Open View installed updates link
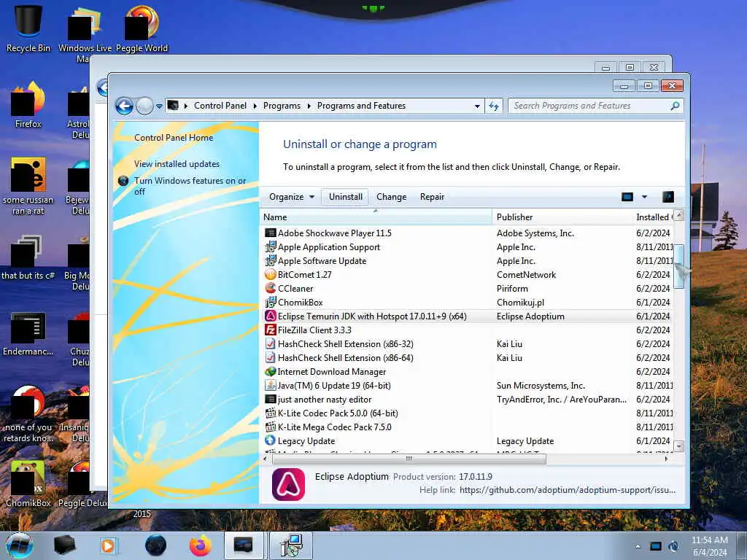747x560 pixels. click(x=177, y=164)
